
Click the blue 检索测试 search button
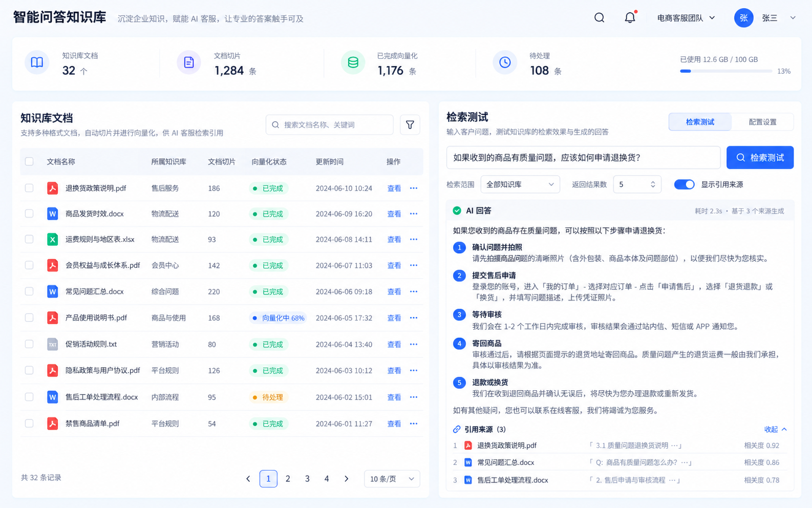click(760, 158)
